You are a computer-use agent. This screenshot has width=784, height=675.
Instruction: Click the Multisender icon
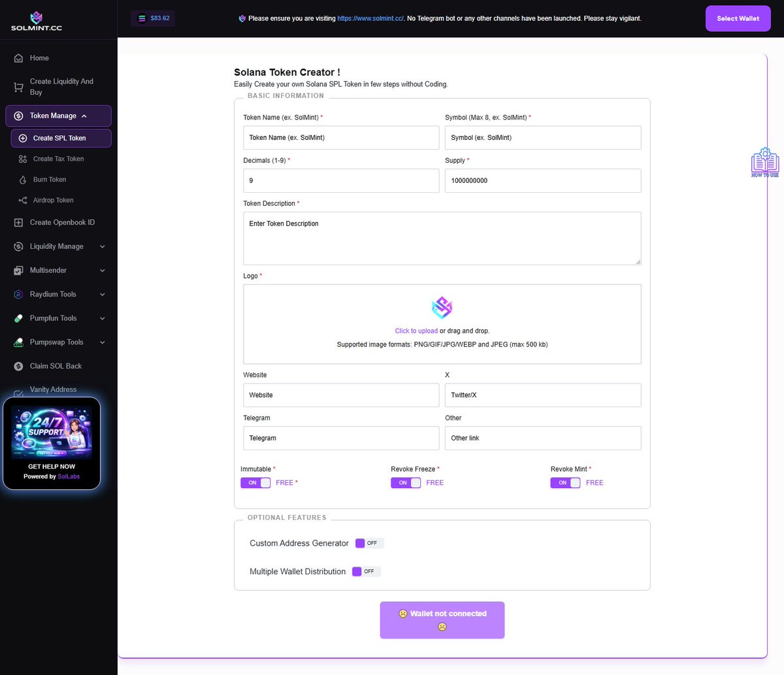[x=18, y=271]
